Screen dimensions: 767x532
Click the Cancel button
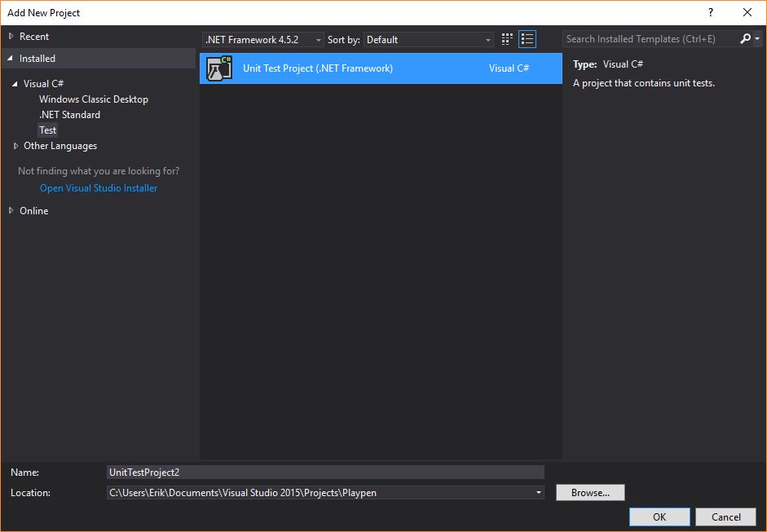pyautogui.click(x=726, y=517)
